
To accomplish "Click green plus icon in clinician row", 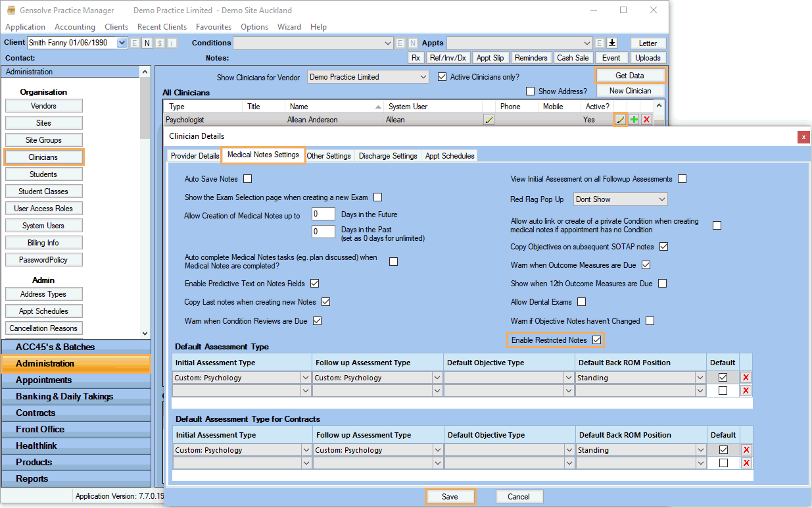I will [634, 120].
